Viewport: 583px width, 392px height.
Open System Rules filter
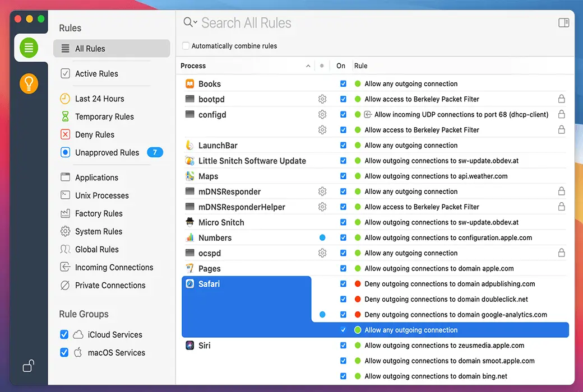(x=99, y=231)
